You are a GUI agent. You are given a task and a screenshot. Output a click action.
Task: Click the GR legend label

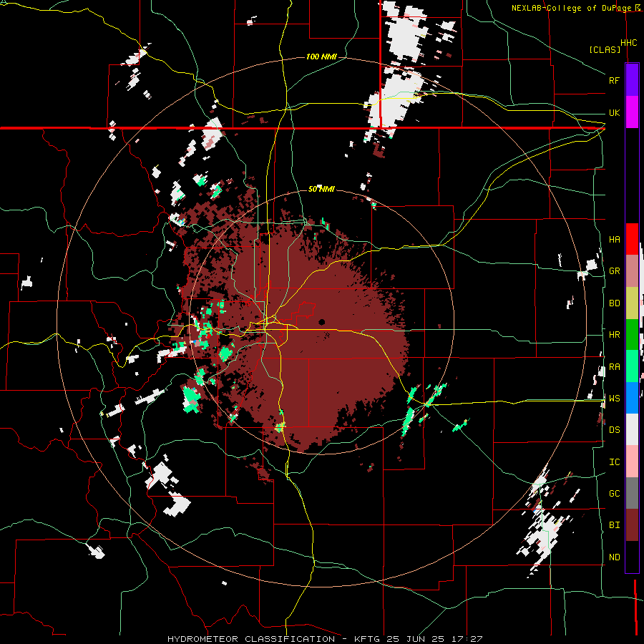pyautogui.click(x=614, y=271)
